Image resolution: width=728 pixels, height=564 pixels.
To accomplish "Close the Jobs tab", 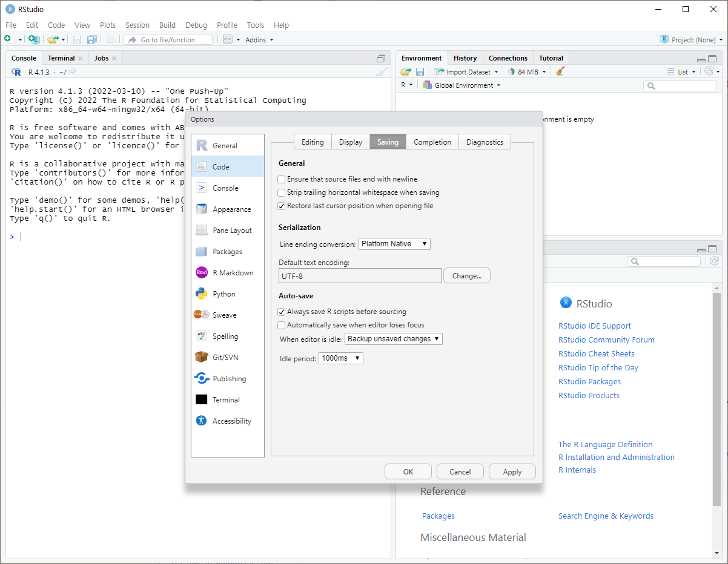I will coord(114,59).
